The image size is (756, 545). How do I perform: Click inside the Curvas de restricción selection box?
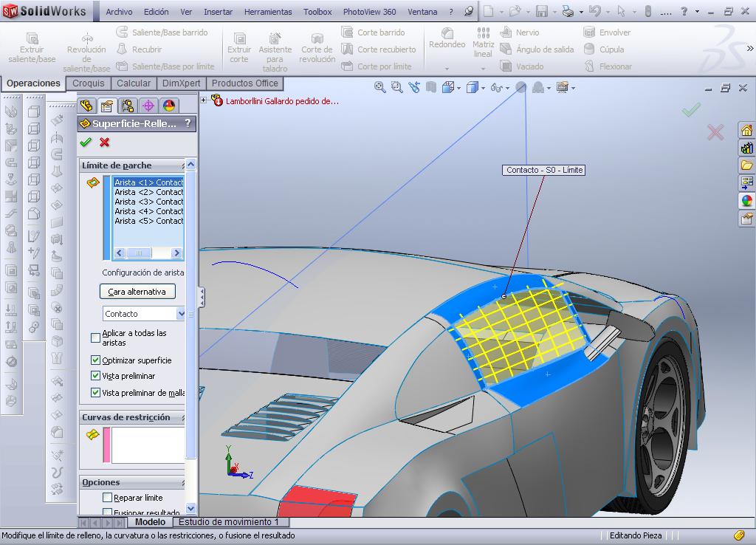(x=148, y=445)
